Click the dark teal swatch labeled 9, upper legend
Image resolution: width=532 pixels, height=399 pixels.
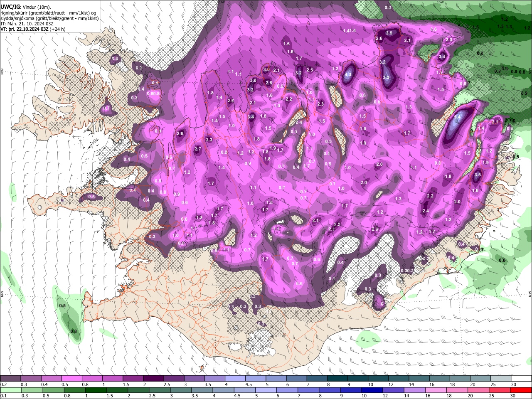[358, 379]
